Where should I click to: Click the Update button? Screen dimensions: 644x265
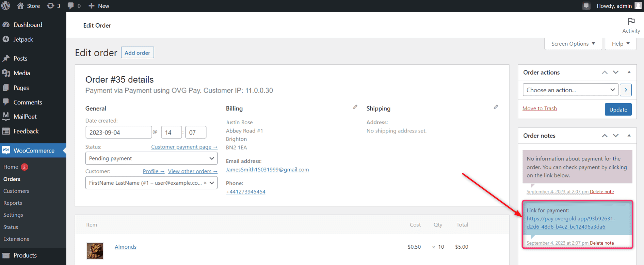(618, 109)
